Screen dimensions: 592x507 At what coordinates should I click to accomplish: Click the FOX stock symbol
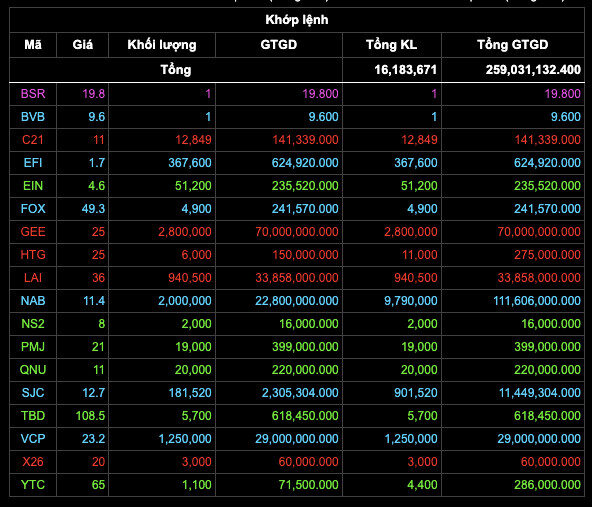[33, 208]
